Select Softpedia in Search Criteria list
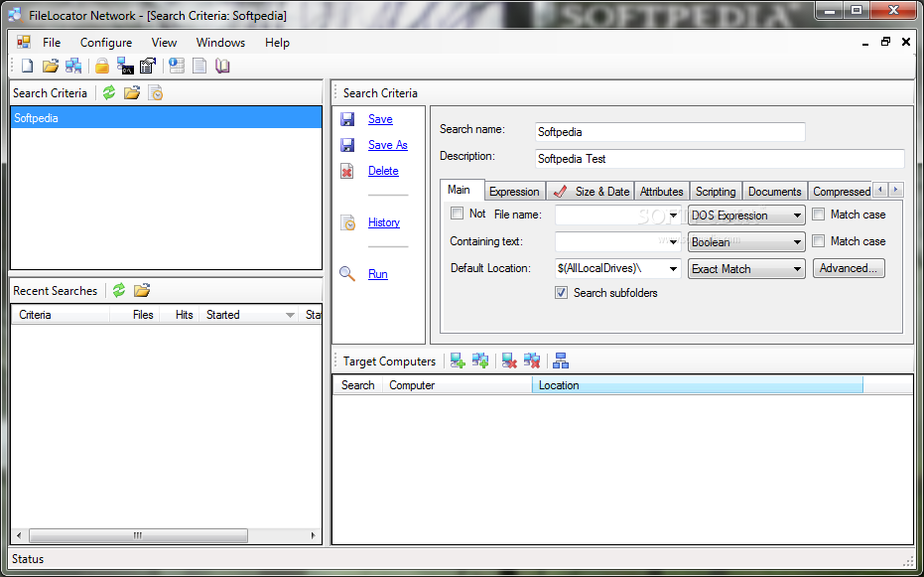The image size is (924, 577). point(166,118)
